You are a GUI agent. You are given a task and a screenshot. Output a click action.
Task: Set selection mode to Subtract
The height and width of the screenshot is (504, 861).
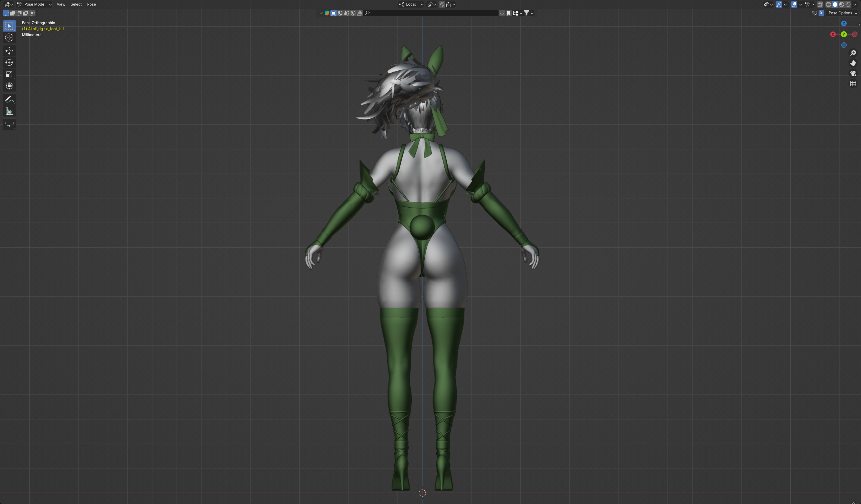tap(19, 13)
